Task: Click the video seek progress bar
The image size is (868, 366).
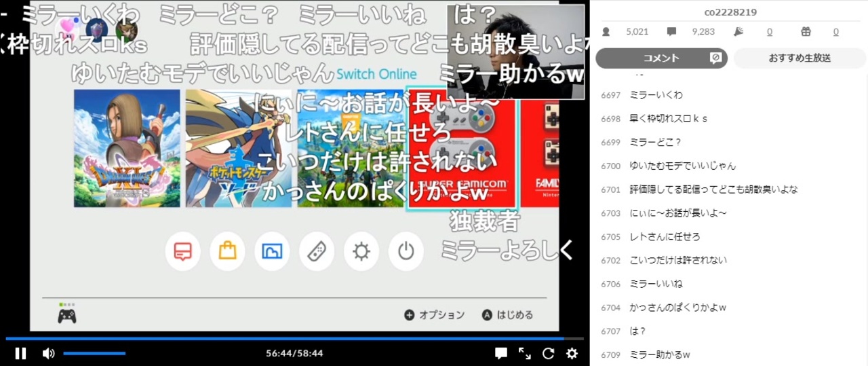Action: tap(294, 338)
